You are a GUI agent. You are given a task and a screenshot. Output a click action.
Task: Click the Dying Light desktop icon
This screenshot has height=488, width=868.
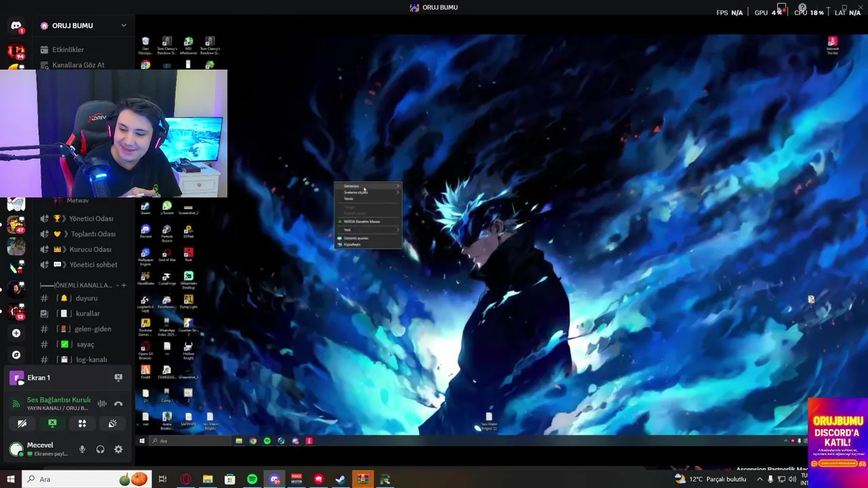point(188,302)
